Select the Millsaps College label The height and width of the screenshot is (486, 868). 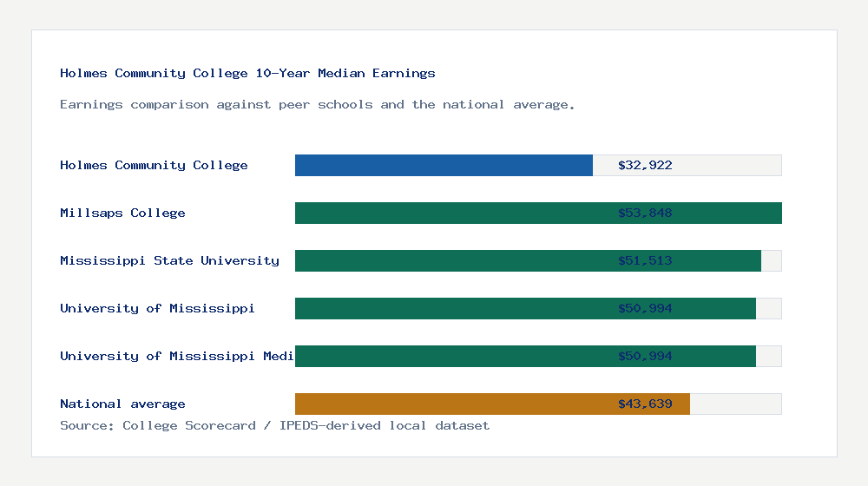[x=122, y=213]
